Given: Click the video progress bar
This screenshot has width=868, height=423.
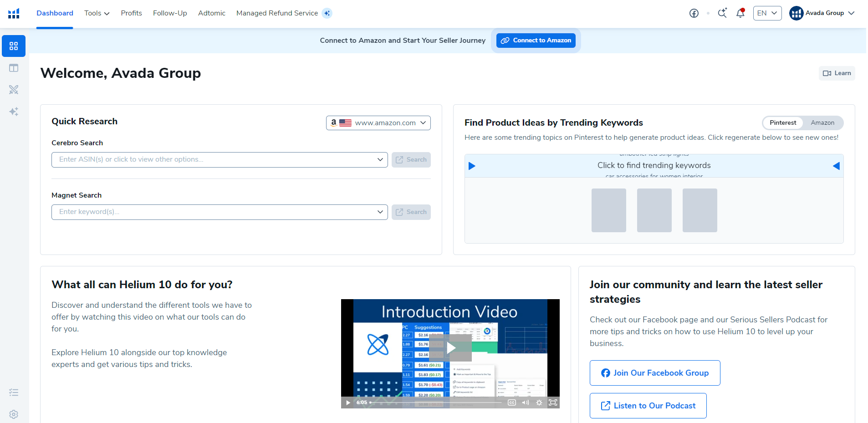Looking at the screenshot, I should 435,403.
